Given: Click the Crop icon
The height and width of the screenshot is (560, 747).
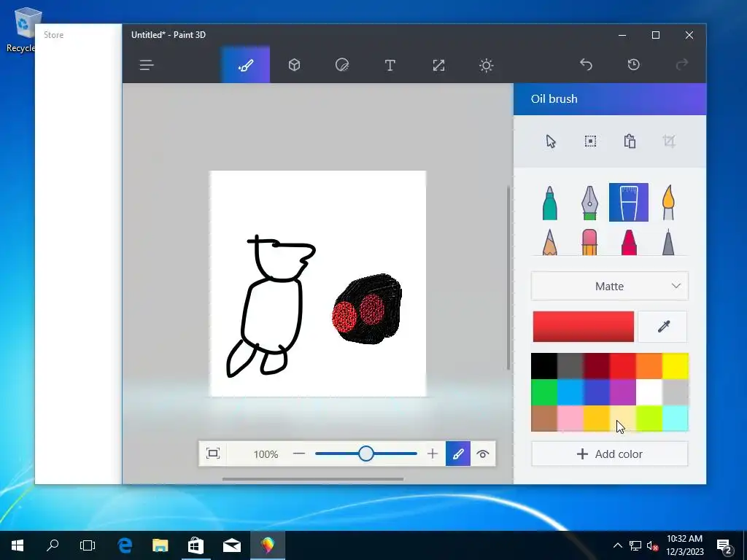Looking at the screenshot, I should [669, 141].
